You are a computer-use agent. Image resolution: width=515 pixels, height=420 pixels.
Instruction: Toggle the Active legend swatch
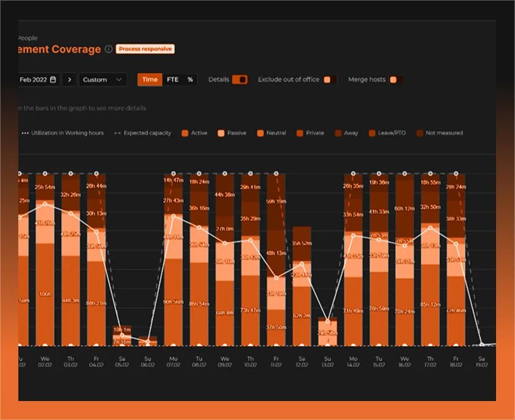click(x=184, y=133)
